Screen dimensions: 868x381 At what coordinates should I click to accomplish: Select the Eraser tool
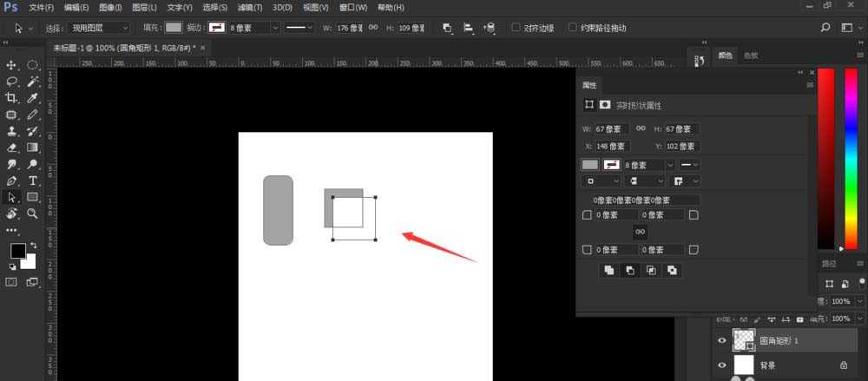pyautogui.click(x=12, y=148)
